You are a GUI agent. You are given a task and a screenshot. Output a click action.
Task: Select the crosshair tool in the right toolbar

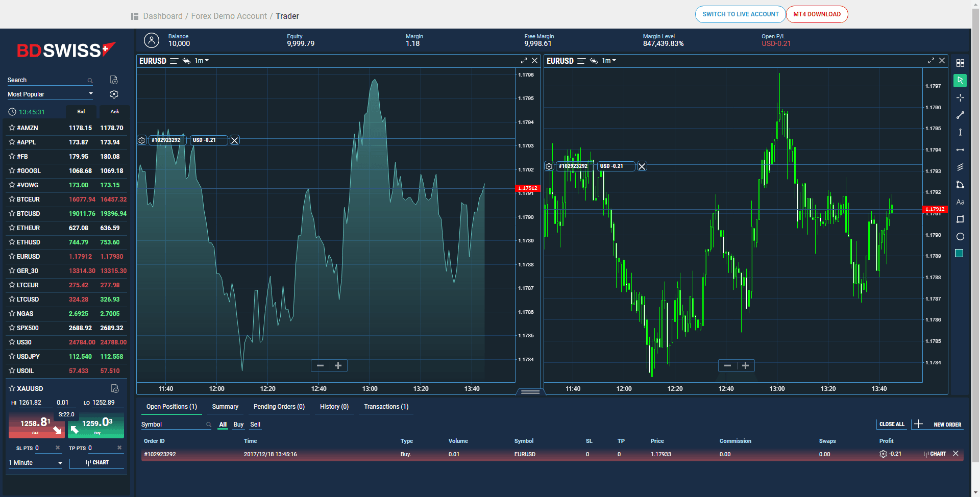[960, 97]
